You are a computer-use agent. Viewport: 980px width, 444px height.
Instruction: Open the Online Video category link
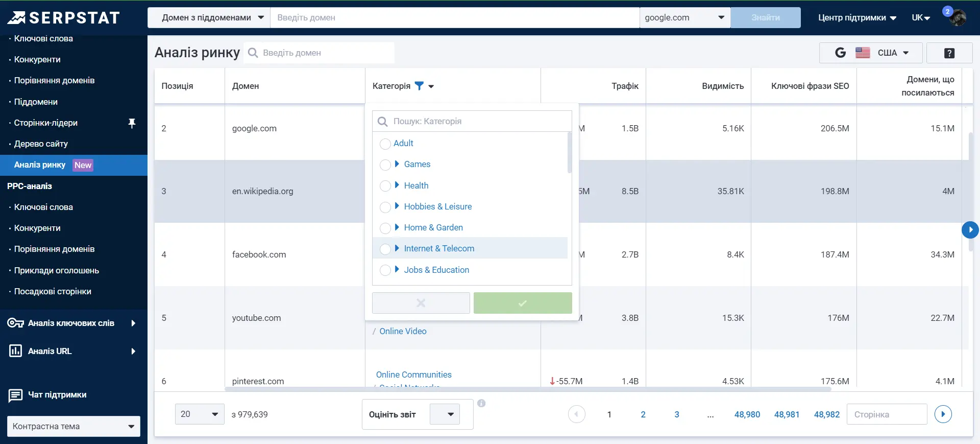coord(403,331)
